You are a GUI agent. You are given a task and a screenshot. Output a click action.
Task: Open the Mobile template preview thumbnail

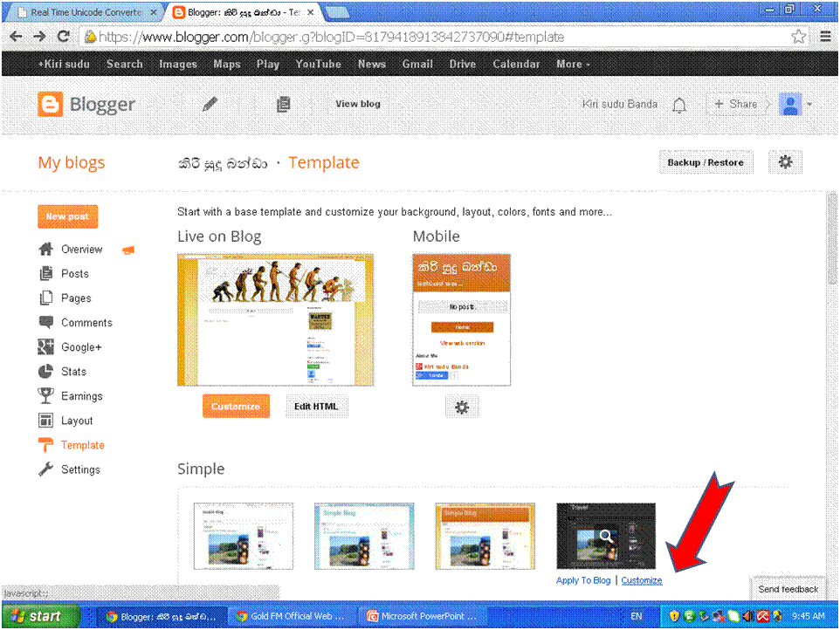tap(461, 319)
